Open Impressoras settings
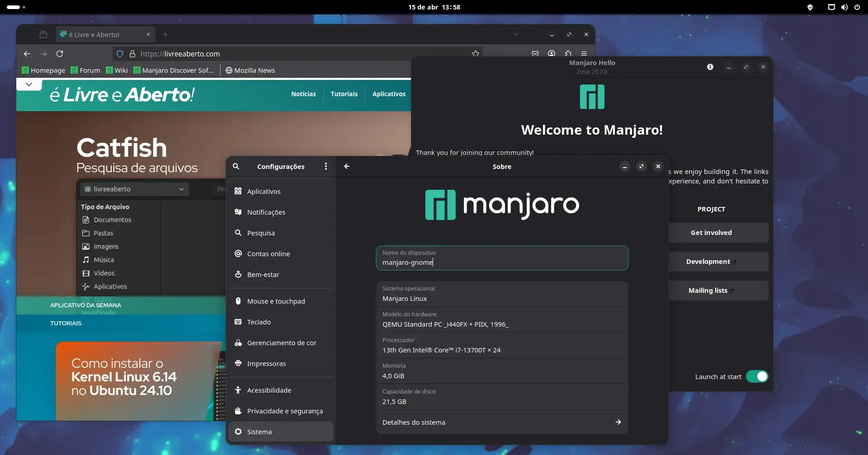Image resolution: width=868 pixels, height=455 pixels. 281,363
